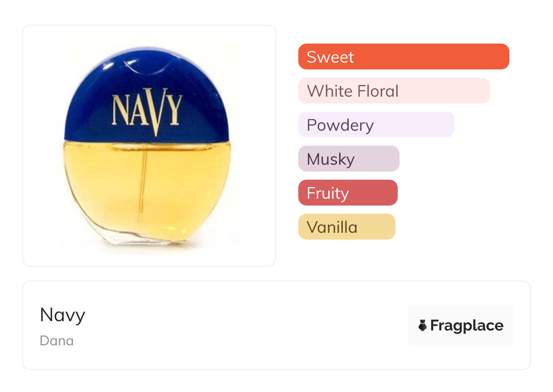
Task: Click the Fragplace wordmark text
Action: tap(467, 325)
